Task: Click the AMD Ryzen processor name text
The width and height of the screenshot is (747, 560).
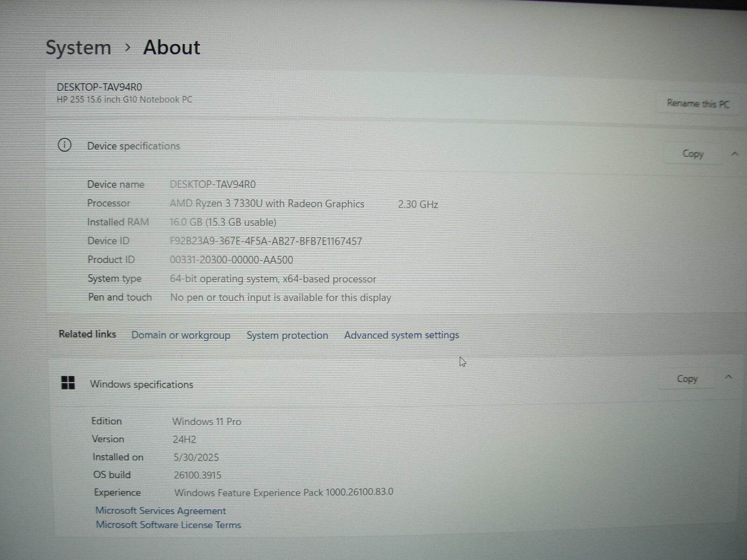Action: click(267, 203)
